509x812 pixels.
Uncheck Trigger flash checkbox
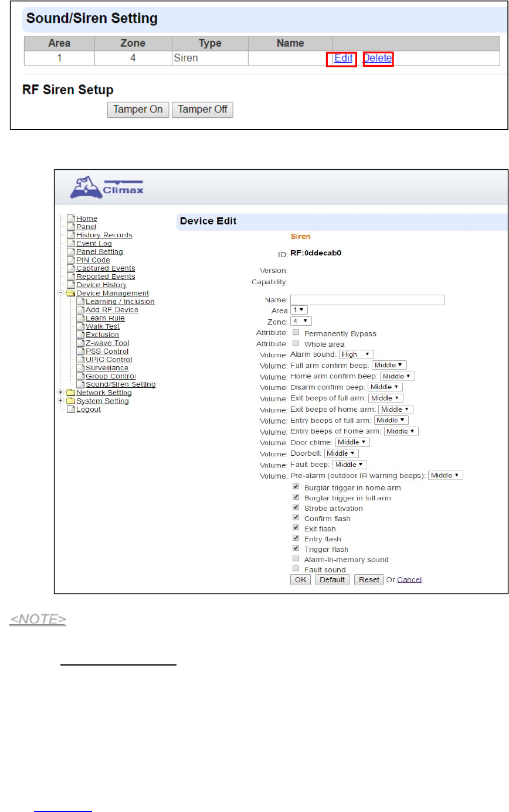(296, 548)
